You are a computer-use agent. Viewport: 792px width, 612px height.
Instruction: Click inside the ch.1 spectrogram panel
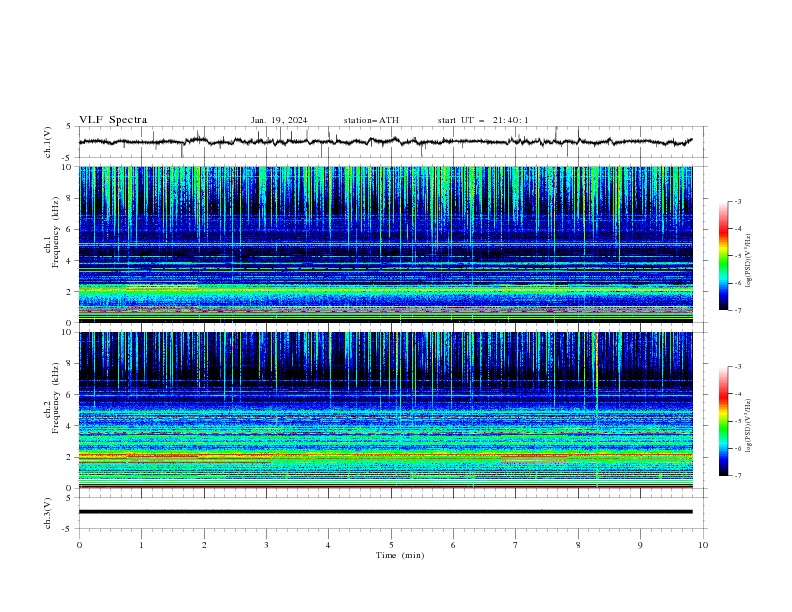(385, 244)
